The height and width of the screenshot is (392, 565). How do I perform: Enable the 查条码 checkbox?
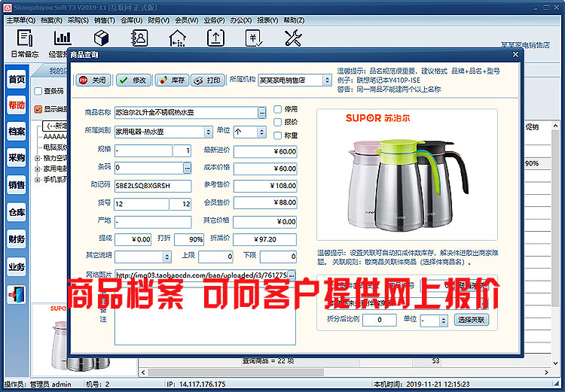pyautogui.click(x=38, y=91)
